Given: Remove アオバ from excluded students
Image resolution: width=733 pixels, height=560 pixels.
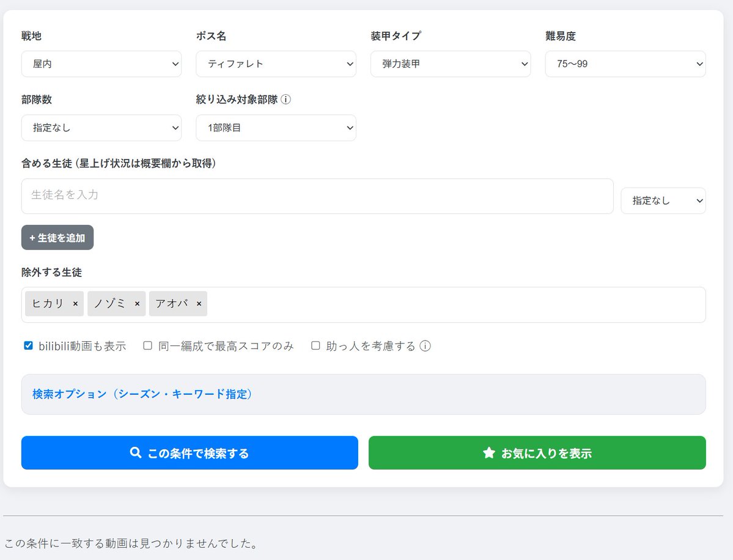Looking at the screenshot, I should [199, 304].
